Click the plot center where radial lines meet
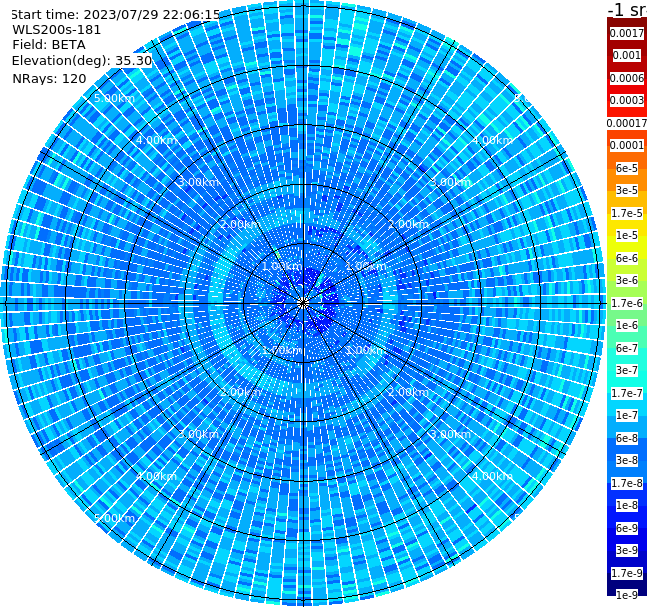Viewport: 647px width, 607px height. click(303, 303)
